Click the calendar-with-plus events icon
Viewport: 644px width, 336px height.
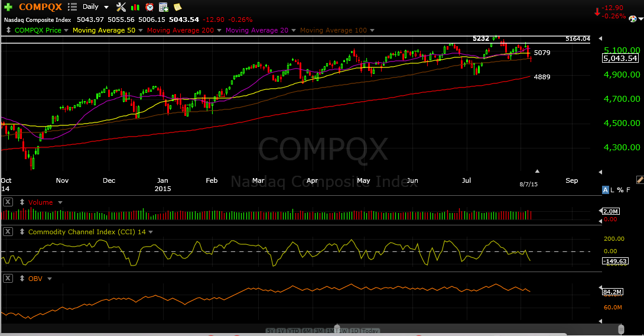164,7
